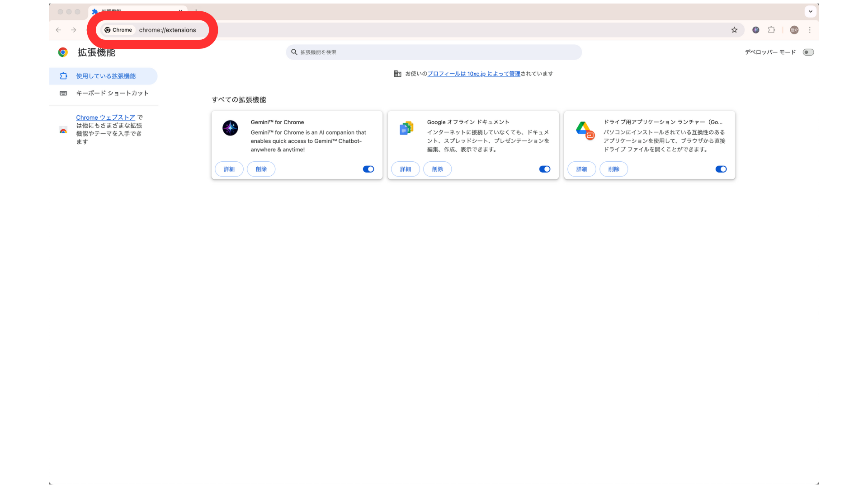The width and height of the screenshot is (868, 488).
Task: Open the Chrome ウェブストア link
Action: [x=105, y=117]
